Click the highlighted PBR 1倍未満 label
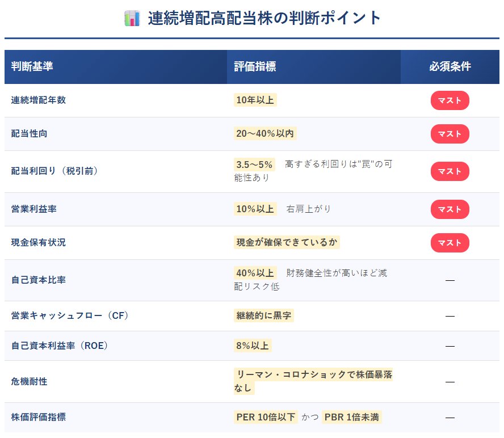 (351, 418)
